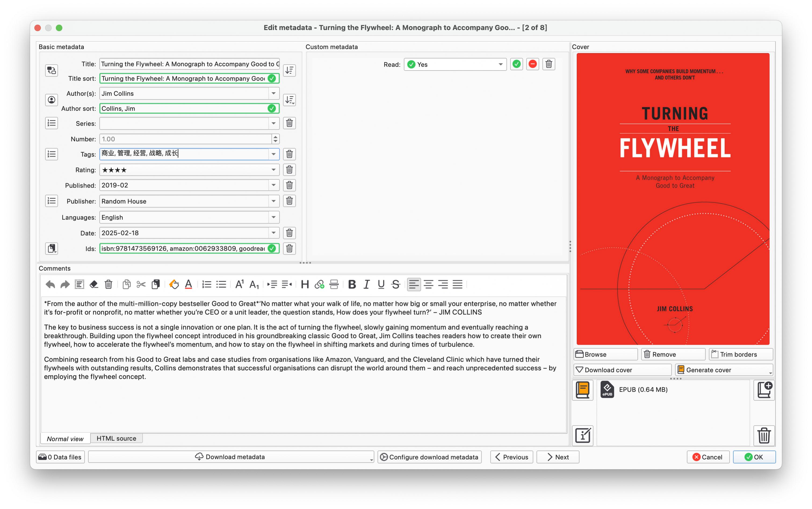Go to the Next book
Image resolution: width=812 pixels, height=509 pixels.
click(558, 457)
